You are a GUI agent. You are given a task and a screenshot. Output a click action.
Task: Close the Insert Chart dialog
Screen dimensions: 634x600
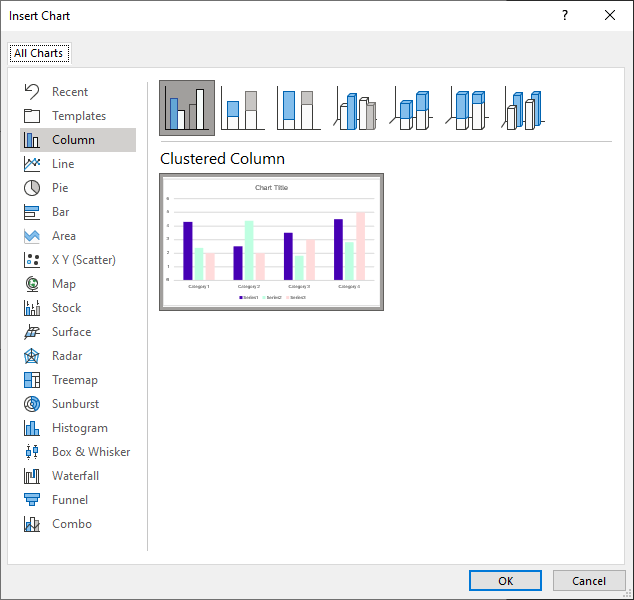[610, 15]
